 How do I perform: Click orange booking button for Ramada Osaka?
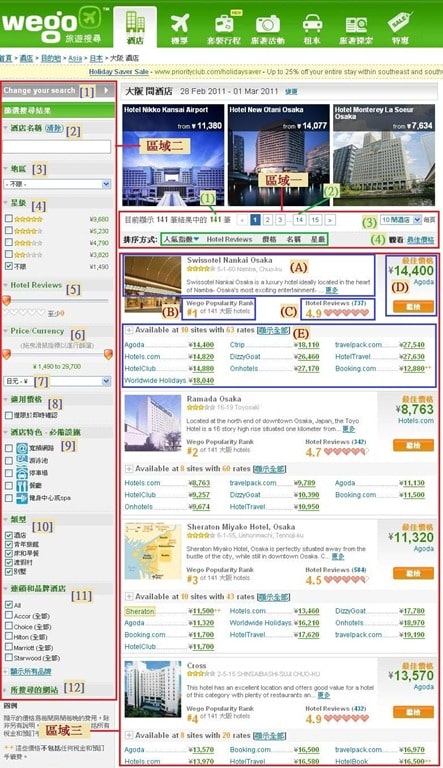(413, 445)
